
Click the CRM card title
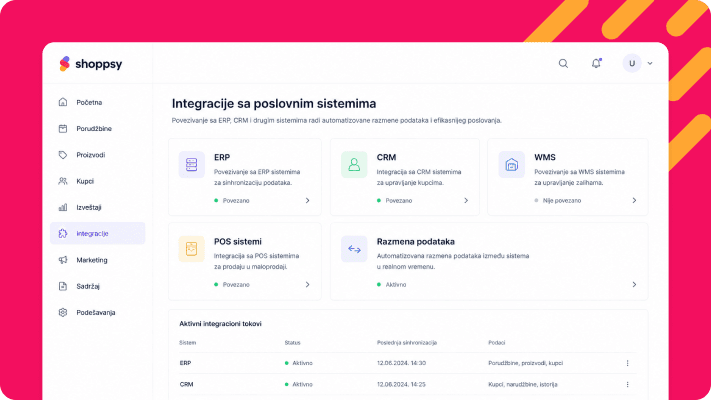pos(386,157)
